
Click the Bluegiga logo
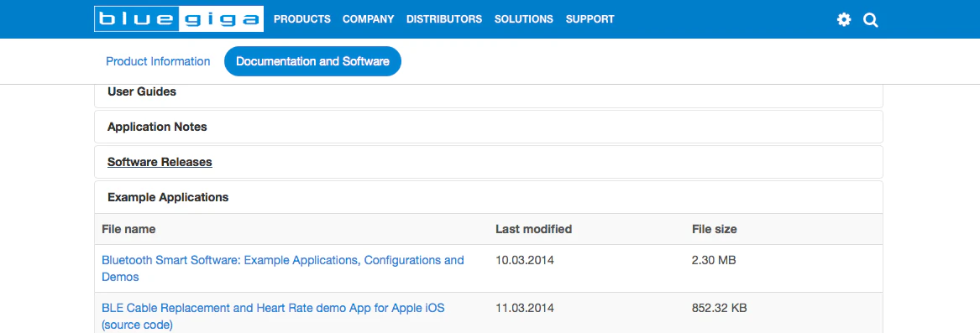click(x=179, y=19)
